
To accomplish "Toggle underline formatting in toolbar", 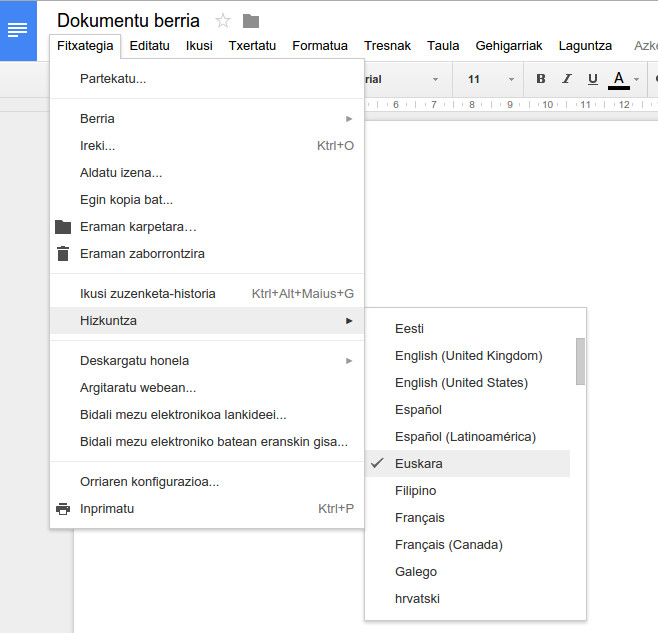I will [593, 79].
